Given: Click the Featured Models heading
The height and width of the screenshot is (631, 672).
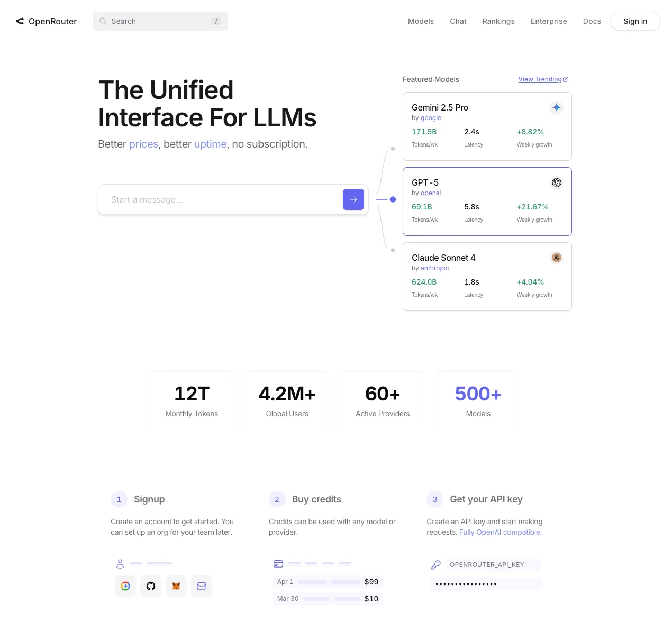Looking at the screenshot, I should tap(431, 79).
